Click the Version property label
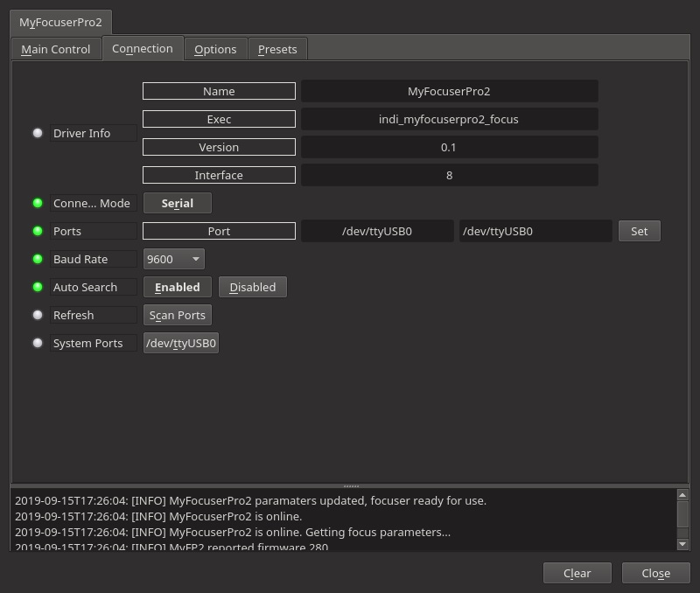This screenshot has width=700, height=593. [219, 147]
